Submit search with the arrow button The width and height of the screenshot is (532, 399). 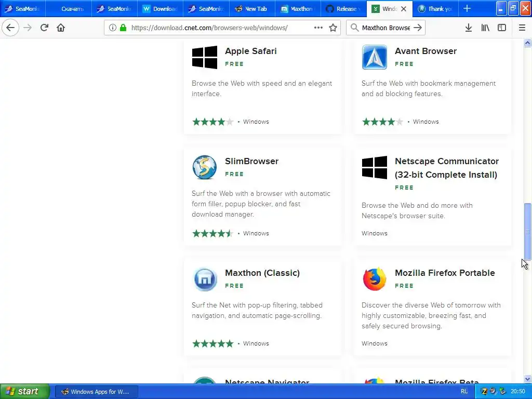[x=418, y=28]
